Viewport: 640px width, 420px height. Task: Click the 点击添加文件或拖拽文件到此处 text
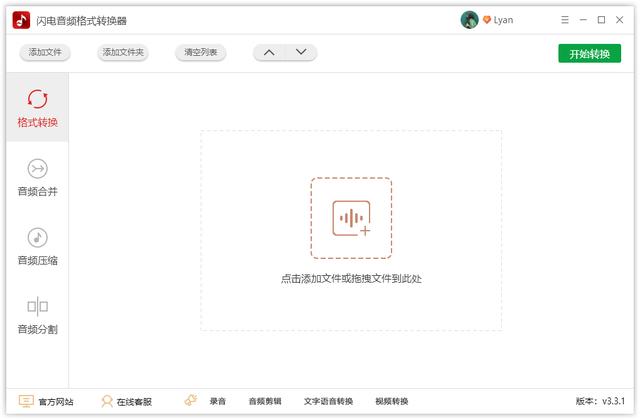(351, 279)
